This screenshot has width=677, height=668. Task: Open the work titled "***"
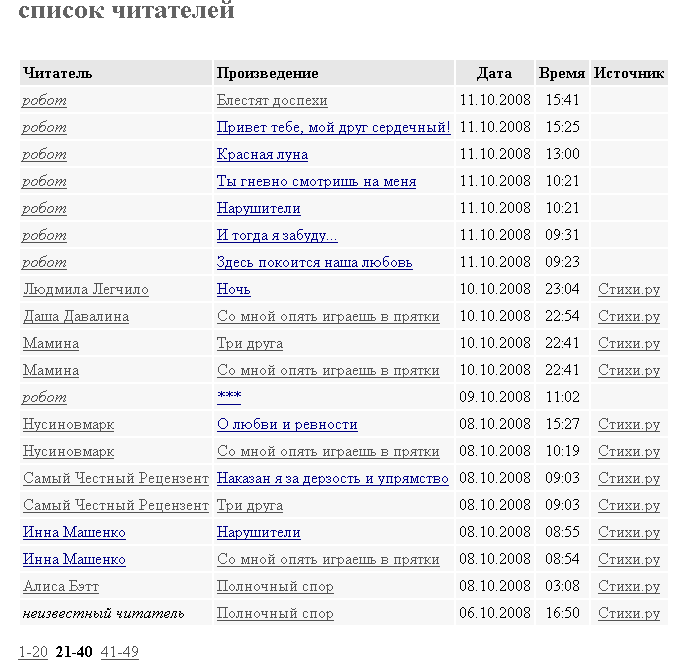click(229, 397)
